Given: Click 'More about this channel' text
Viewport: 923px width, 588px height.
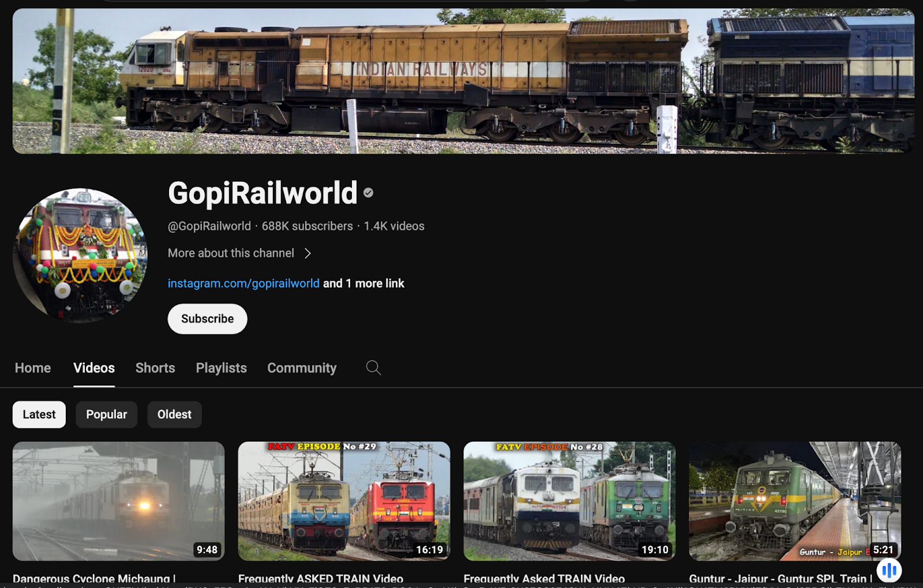Looking at the screenshot, I should [x=231, y=253].
